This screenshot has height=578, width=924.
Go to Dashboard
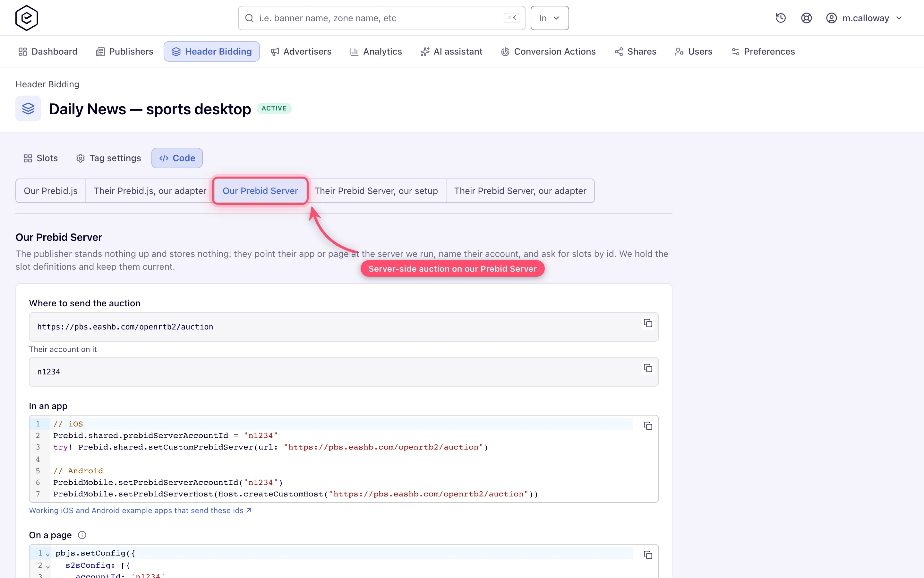pos(48,52)
